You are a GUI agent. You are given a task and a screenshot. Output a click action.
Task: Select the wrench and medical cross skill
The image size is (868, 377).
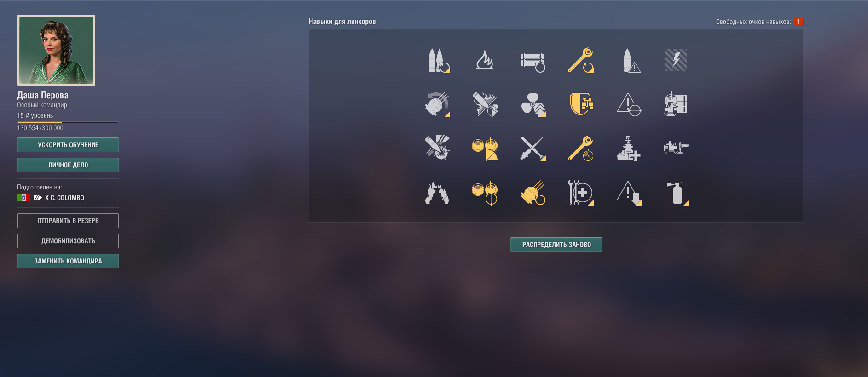pos(581,192)
